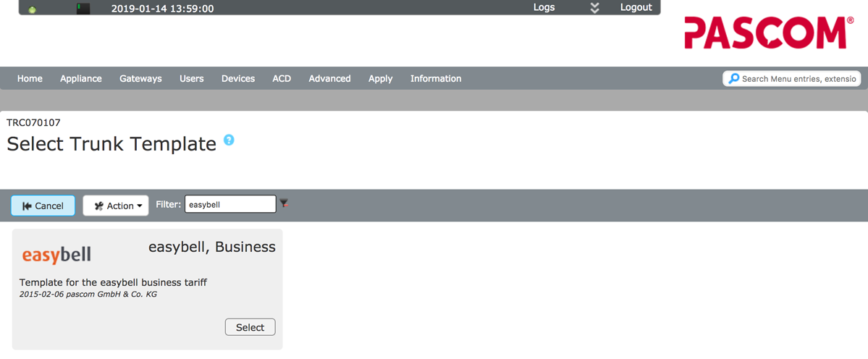The width and height of the screenshot is (868, 359).
Task: Clear the filter using the funnel icon
Action: pos(285,204)
